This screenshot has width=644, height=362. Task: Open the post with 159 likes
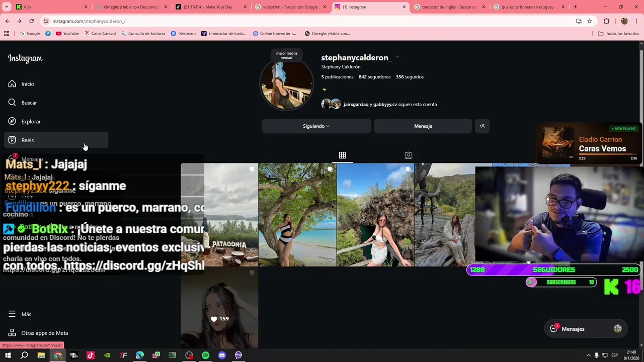click(x=219, y=308)
